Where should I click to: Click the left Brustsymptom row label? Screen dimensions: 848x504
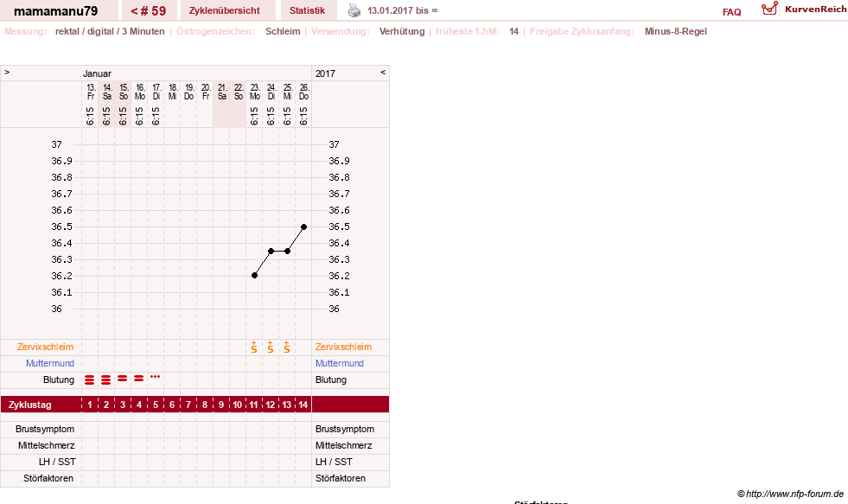(x=45, y=429)
